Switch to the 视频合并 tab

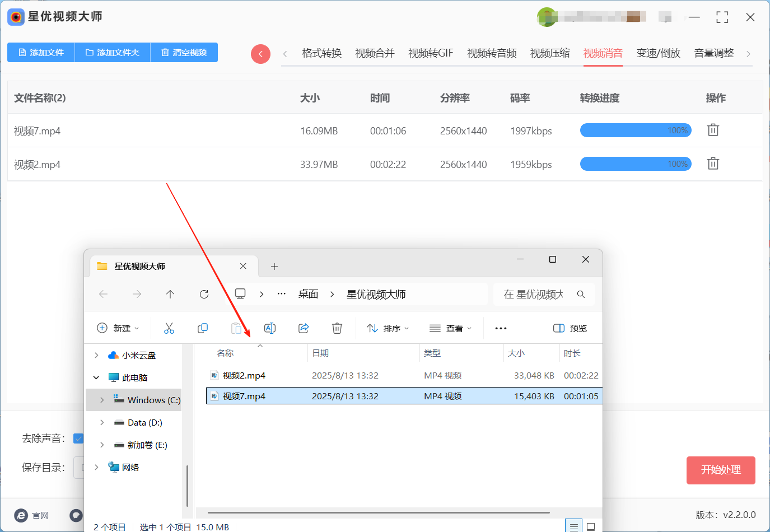tap(375, 53)
